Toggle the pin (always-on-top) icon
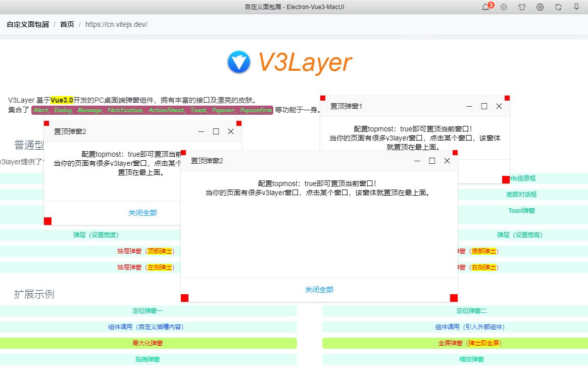This screenshot has height=368, width=588. (576, 7)
